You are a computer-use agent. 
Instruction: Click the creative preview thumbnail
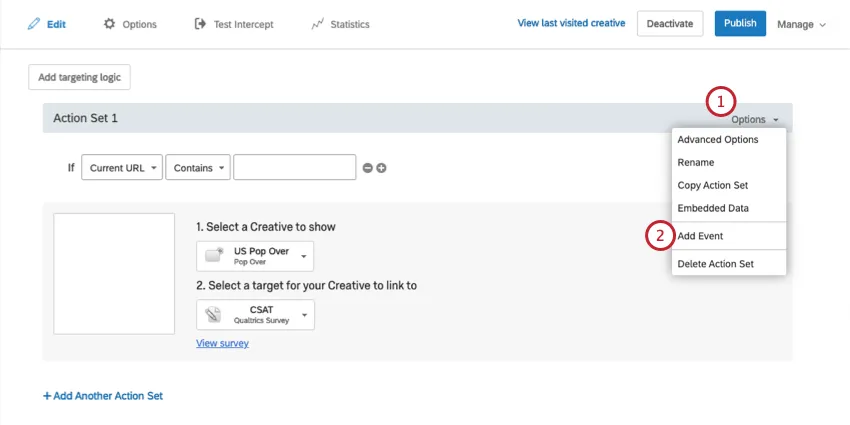pyautogui.click(x=115, y=273)
